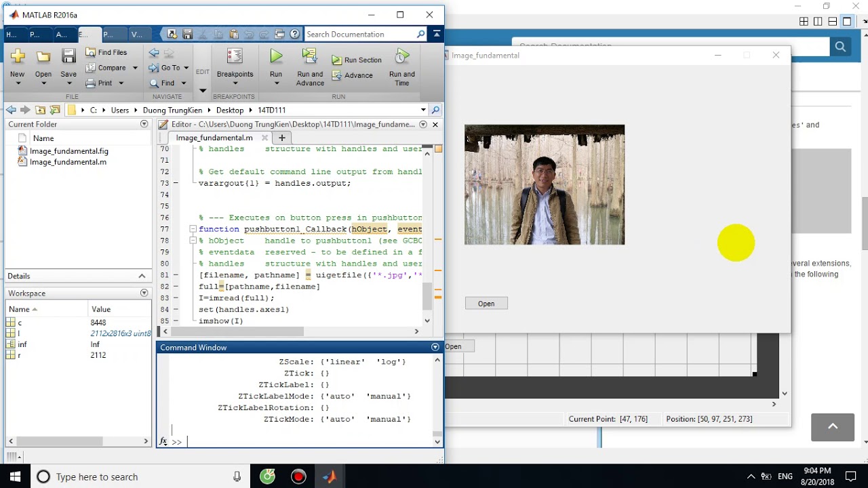Click the Windows Start button

pyautogui.click(x=15, y=476)
